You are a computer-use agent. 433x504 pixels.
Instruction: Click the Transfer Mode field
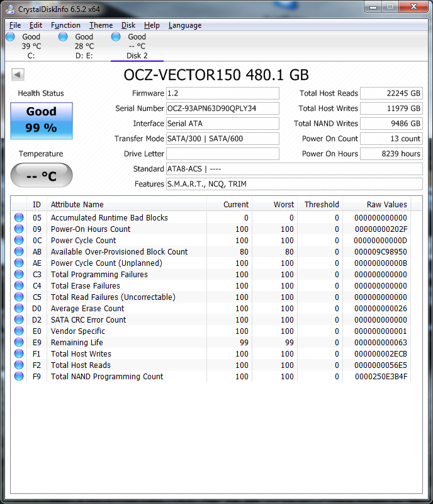223,139
